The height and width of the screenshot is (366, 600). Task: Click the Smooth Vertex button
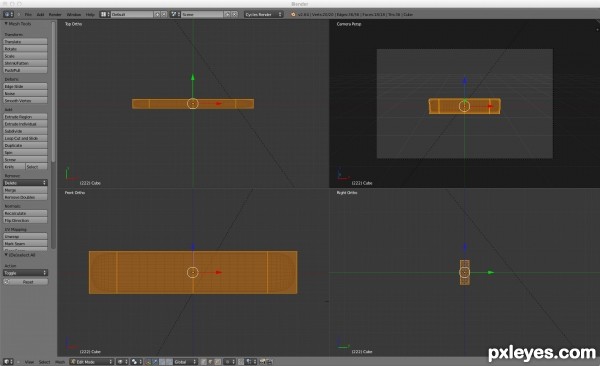coord(25,101)
